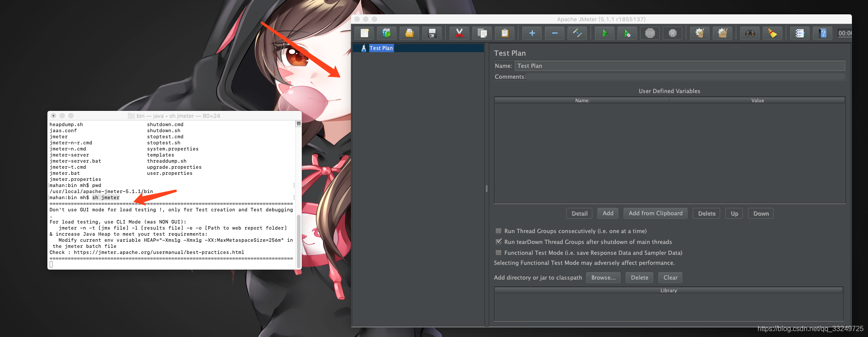The image size is (868, 337).
Task: Click the Toggle enable/disable icon
Action: [577, 33]
